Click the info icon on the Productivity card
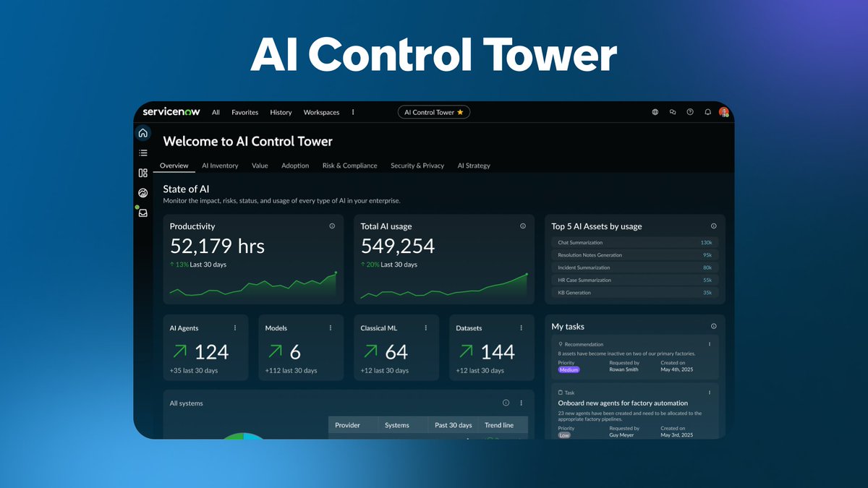 [x=333, y=226]
